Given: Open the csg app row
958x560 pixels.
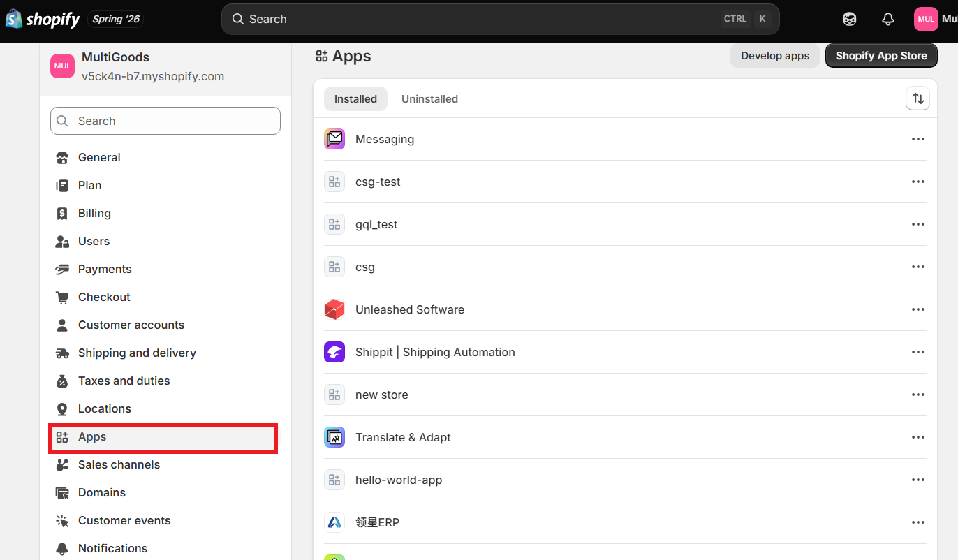Looking at the screenshot, I should pos(625,267).
